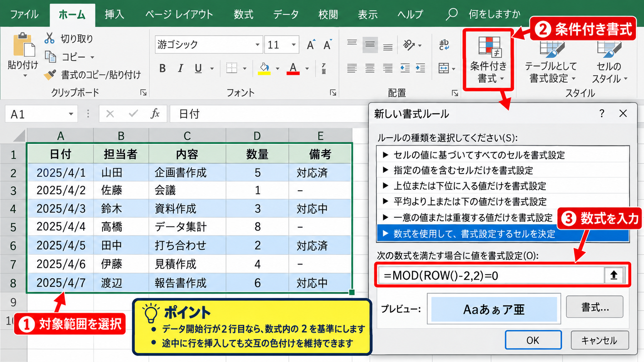Open the font group dialog launcher
This screenshot has width=644, height=362.
pos(333,93)
